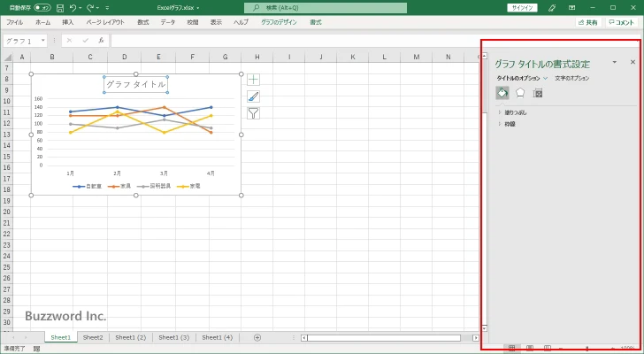Open the file name dropdown in title bar
The width and height of the screenshot is (644, 354).
pyautogui.click(x=198, y=8)
